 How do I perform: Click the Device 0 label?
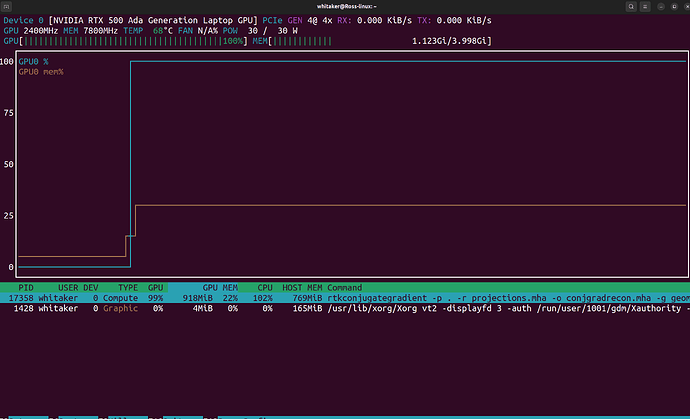click(24, 20)
